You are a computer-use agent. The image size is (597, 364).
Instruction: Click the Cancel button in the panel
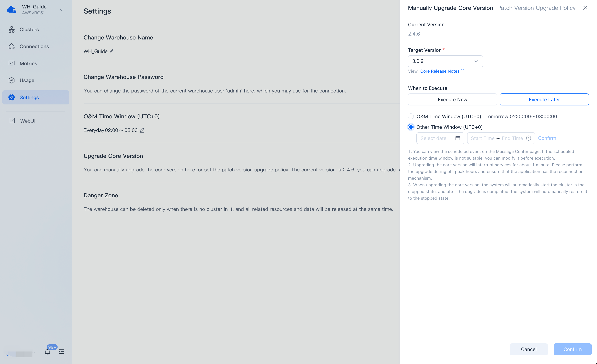tap(529, 349)
